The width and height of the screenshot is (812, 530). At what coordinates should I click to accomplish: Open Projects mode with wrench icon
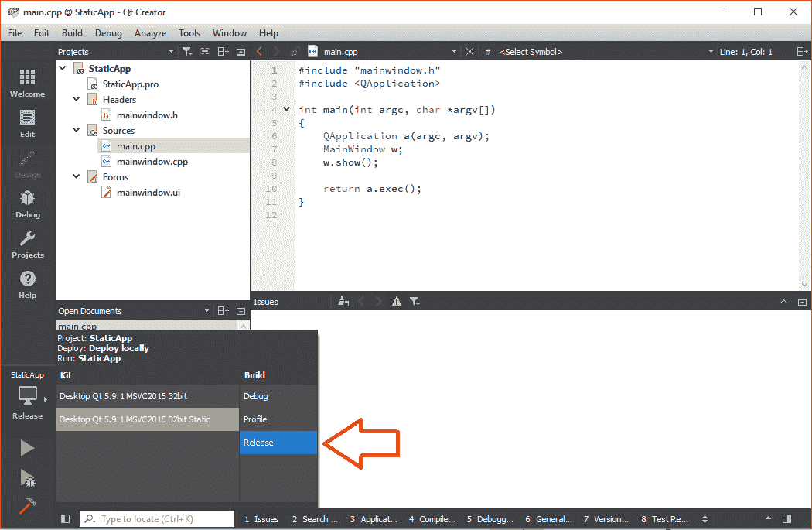tap(27, 244)
